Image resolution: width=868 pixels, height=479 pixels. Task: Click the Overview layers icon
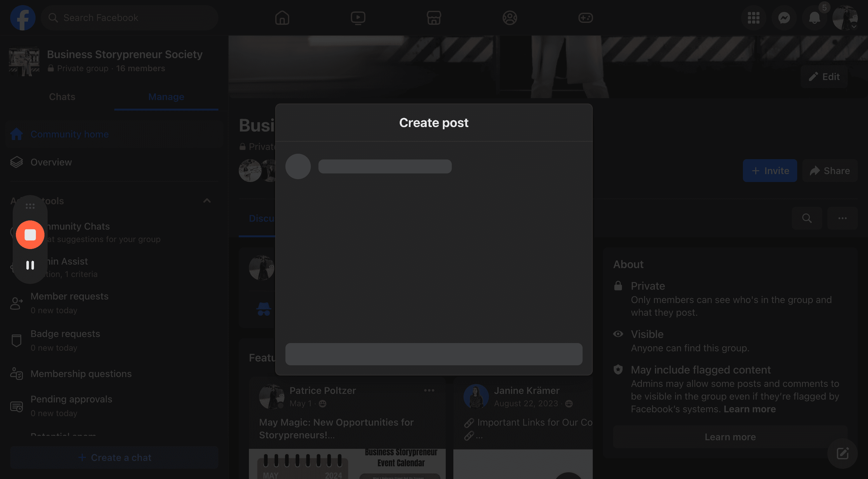tap(17, 162)
